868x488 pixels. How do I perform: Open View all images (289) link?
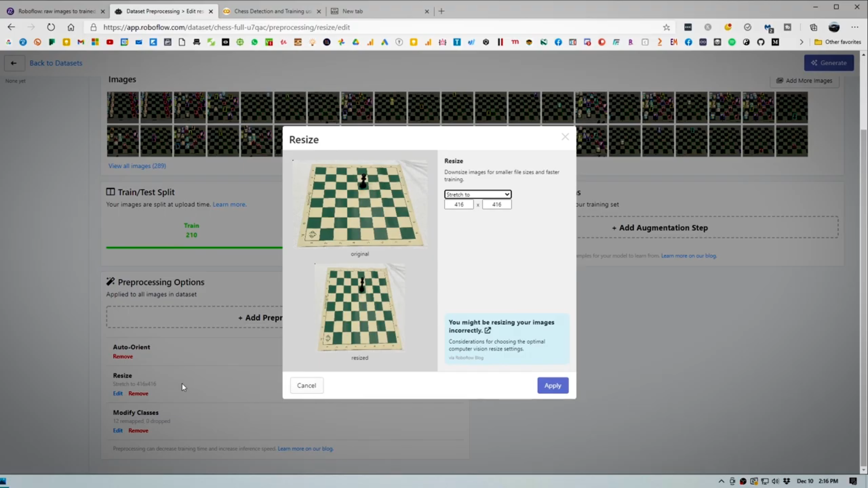tap(137, 166)
